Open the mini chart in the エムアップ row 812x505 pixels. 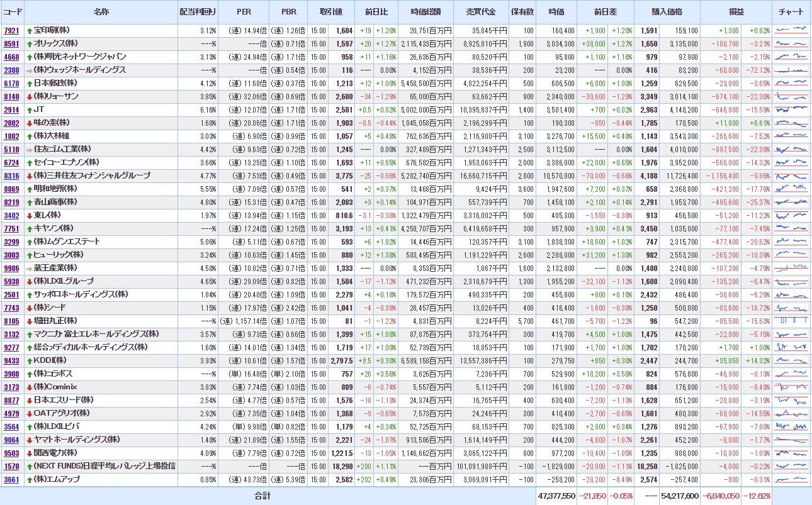coord(791,479)
